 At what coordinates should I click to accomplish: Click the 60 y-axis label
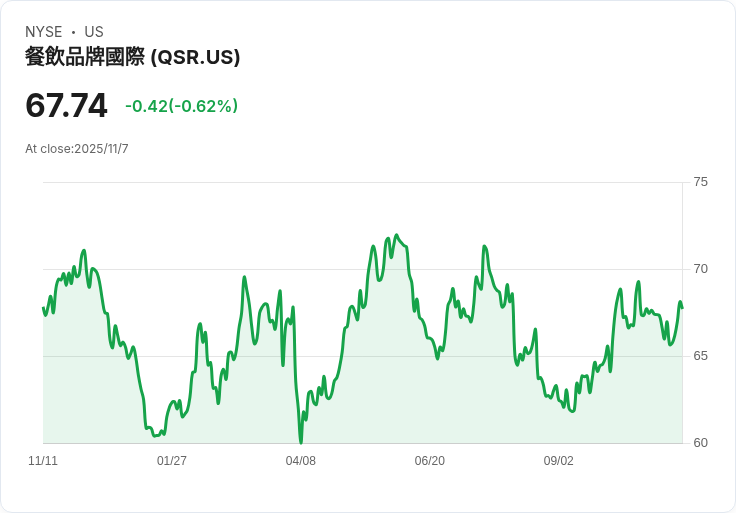pyautogui.click(x=700, y=443)
